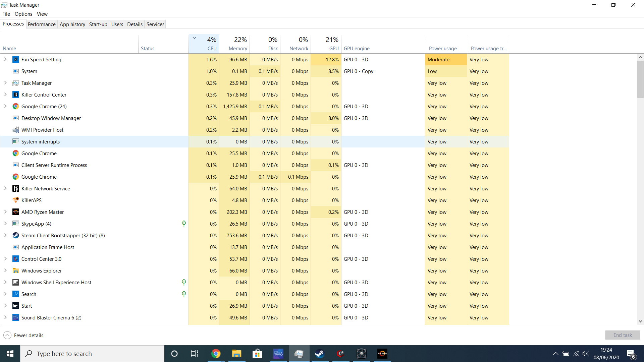Sort processes by GPU column
Screen dimensions: 644x362
tap(326, 44)
